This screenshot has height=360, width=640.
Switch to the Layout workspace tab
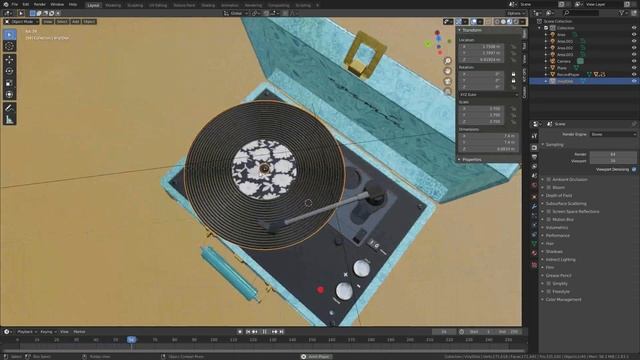[93, 5]
